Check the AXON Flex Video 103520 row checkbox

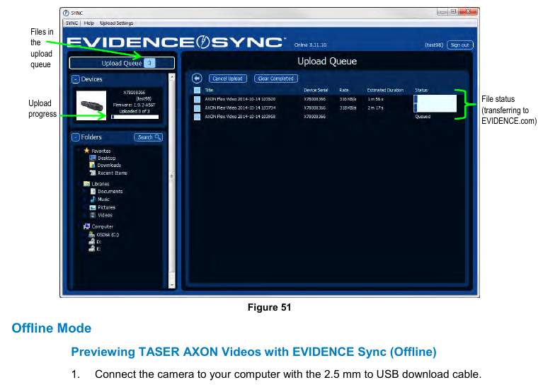tap(197, 99)
